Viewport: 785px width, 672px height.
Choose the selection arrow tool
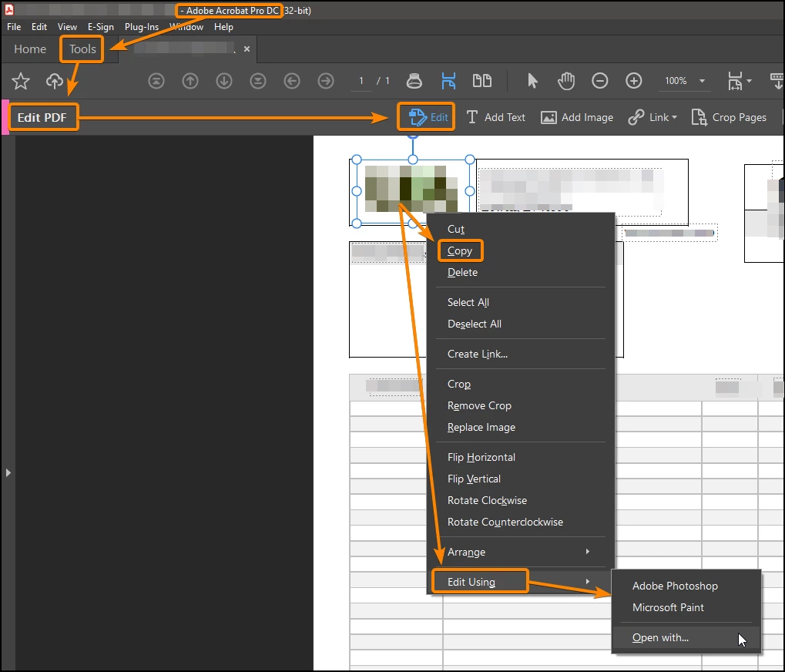point(532,81)
